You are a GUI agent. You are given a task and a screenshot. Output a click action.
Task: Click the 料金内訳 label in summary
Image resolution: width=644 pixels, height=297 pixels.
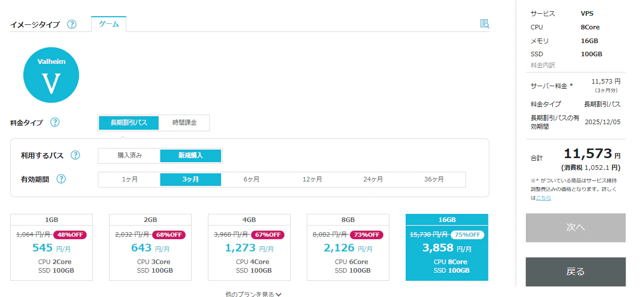tap(543, 65)
